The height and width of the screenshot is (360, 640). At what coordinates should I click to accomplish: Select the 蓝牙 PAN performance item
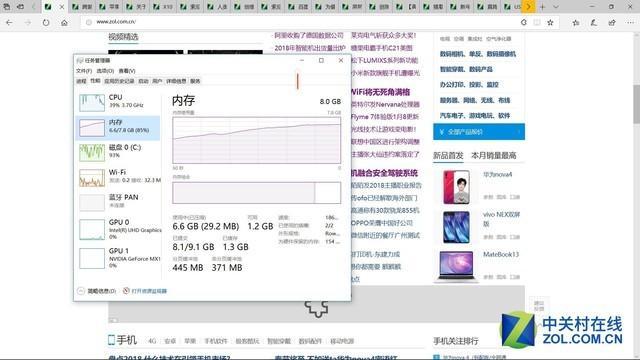pyautogui.click(x=118, y=202)
